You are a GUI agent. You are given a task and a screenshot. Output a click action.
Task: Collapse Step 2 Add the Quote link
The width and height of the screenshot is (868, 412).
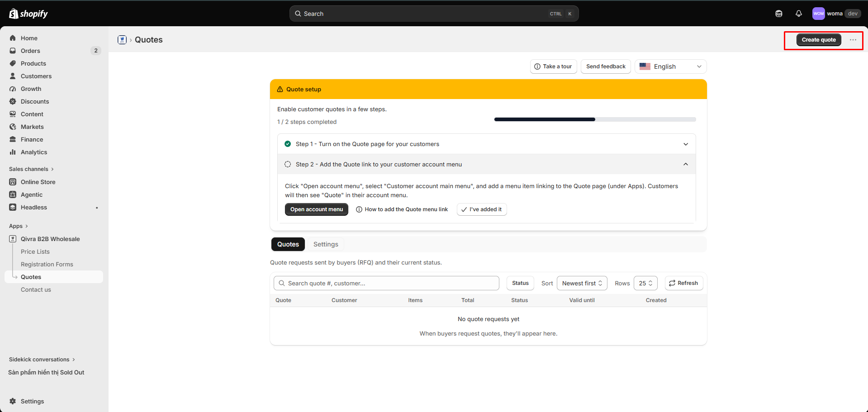(486, 164)
